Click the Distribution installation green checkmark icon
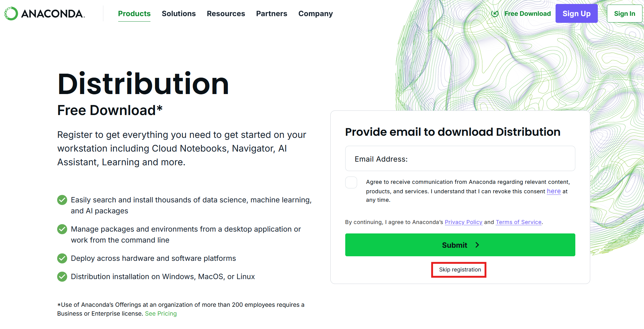 point(62,277)
